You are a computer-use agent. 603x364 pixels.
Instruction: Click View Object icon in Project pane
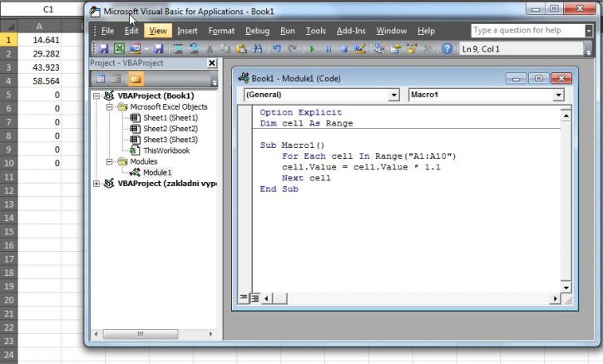click(x=116, y=79)
